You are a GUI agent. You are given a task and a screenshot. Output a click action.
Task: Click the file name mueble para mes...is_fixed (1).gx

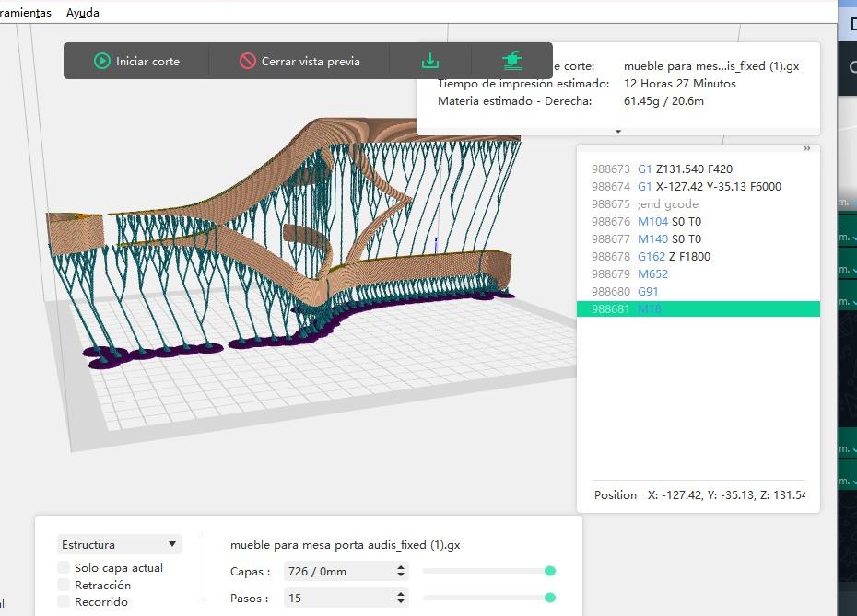point(711,66)
